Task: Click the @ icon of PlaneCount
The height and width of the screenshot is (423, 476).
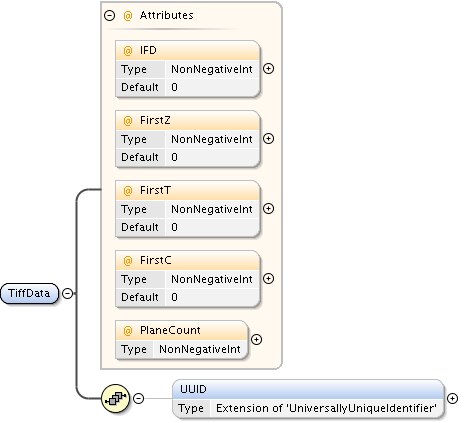Action: tap(128, 331)
